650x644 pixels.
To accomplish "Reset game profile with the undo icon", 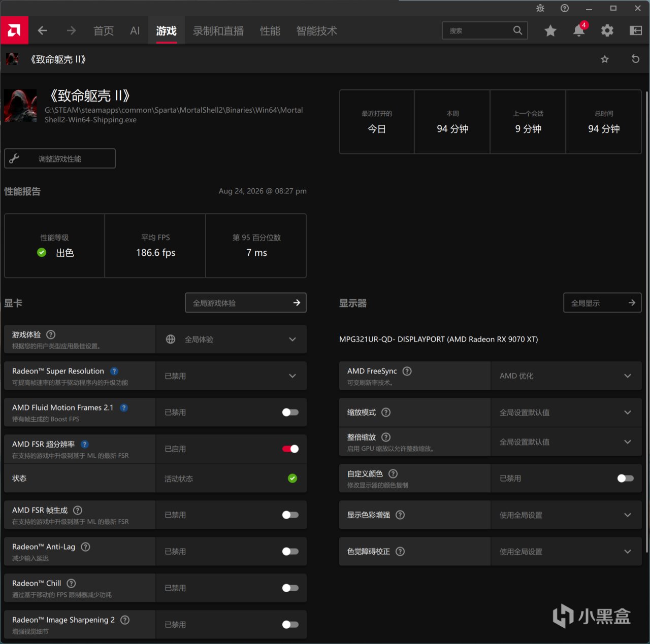I will pyautogui.click(x=635, y=59).
